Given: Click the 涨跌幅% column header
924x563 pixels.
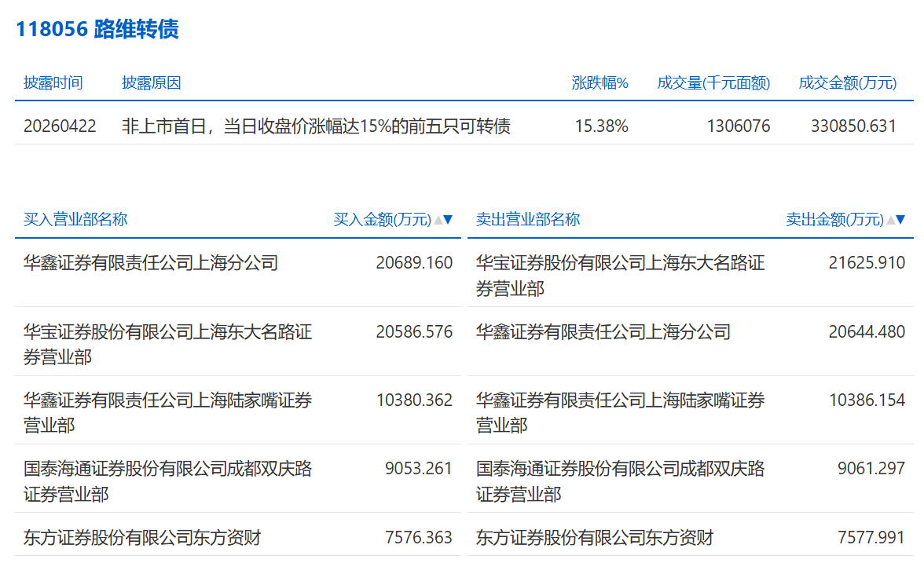Looking at the screenshot, I should 599,83.
